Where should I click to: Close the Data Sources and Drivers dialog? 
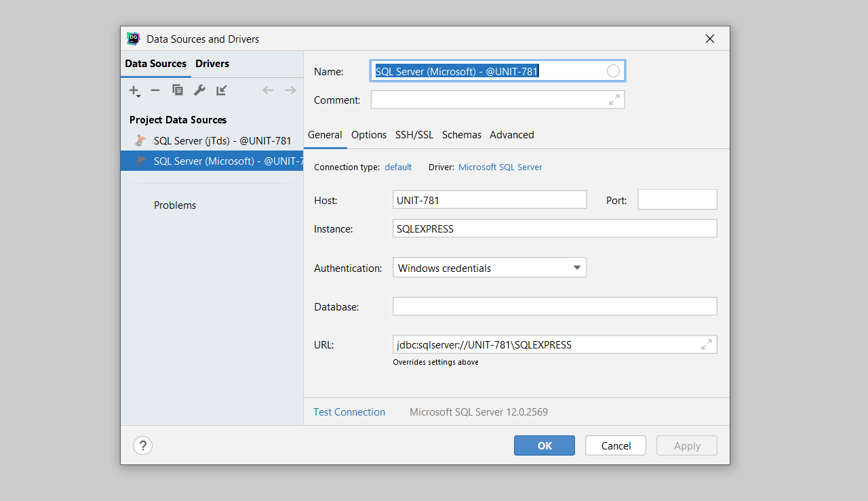[x=710, y=39]
